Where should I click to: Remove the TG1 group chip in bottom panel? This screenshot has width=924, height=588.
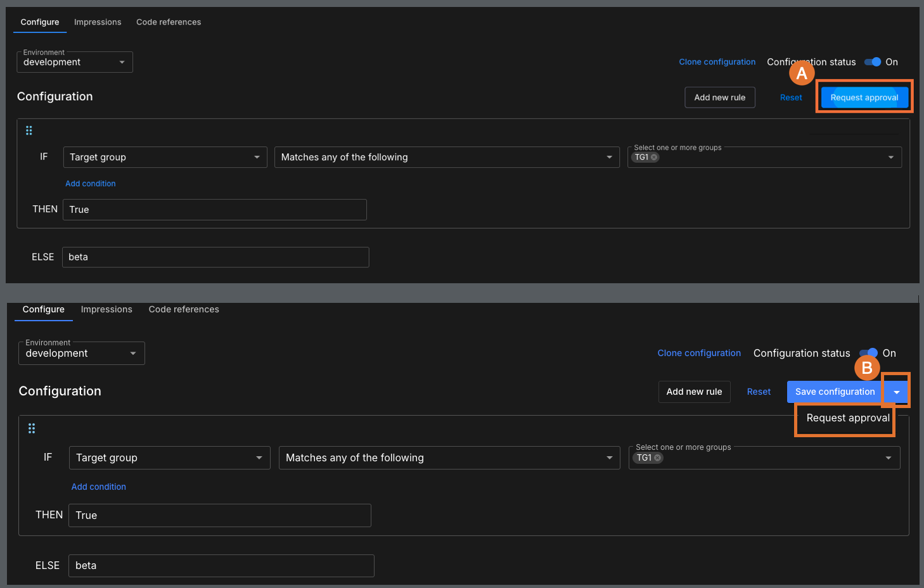tap(658, 457)
